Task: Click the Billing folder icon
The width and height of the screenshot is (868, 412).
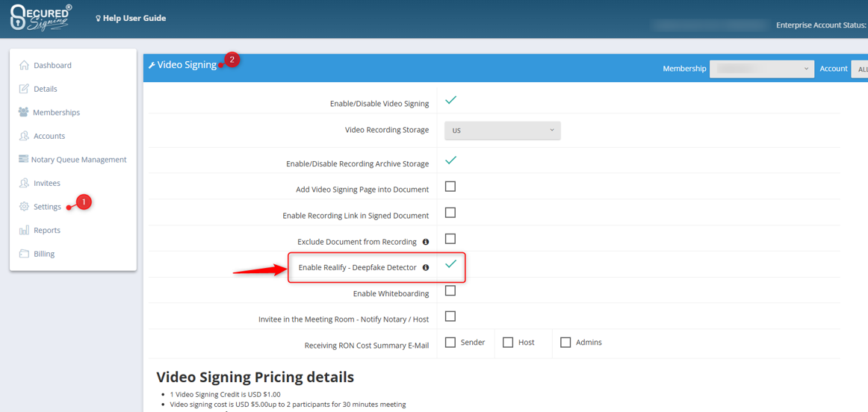Action: (24, 254)
